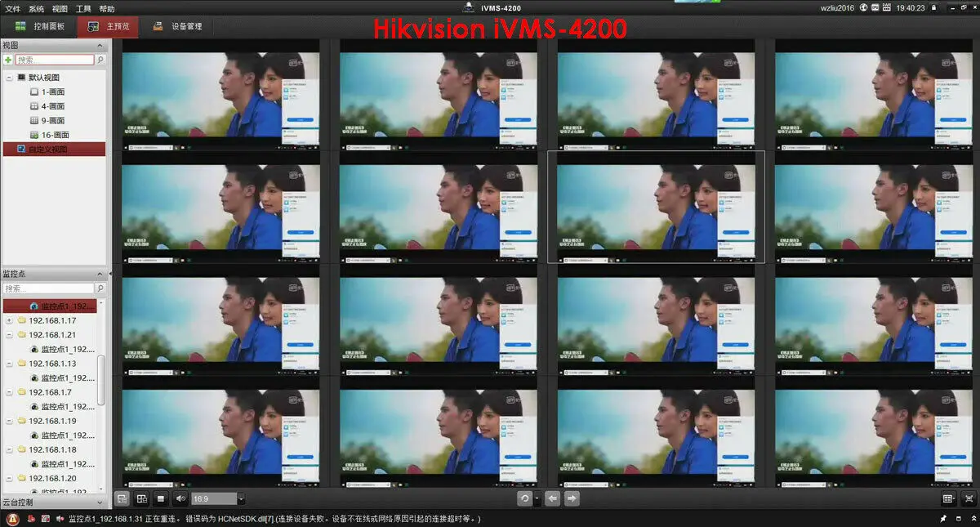Switch to the 设备管理 tab

click(177, 26)
